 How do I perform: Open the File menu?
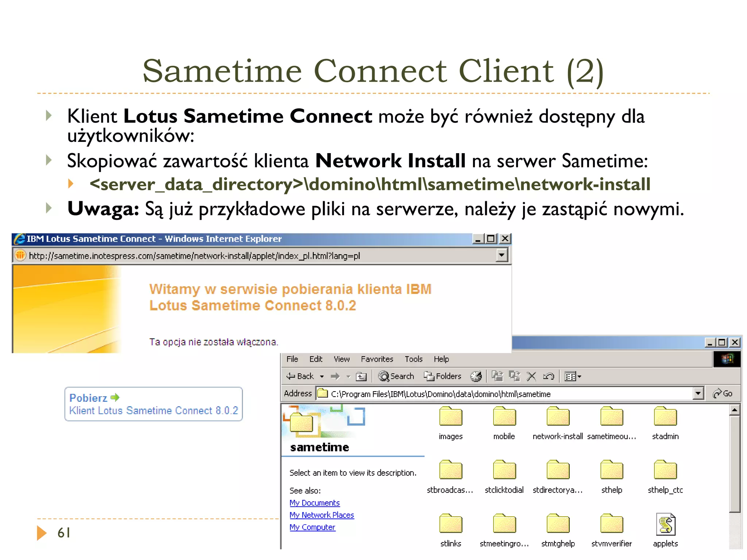point(292,359)
